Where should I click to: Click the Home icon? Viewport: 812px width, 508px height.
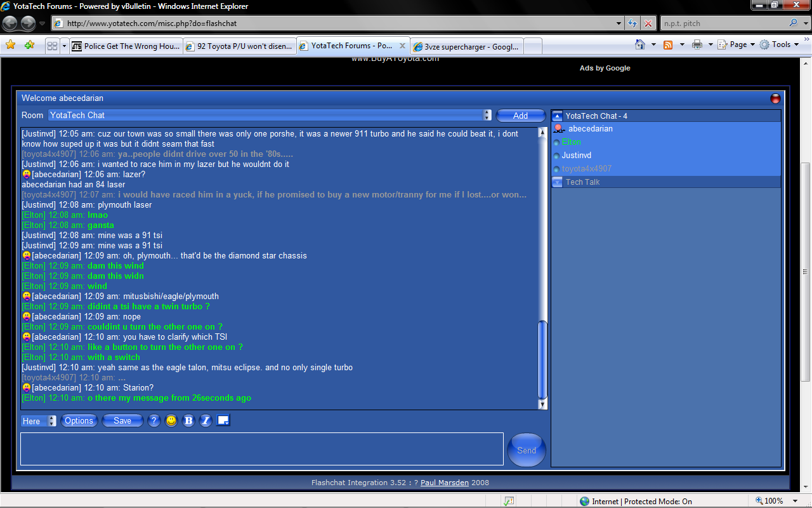click(640, 44)
